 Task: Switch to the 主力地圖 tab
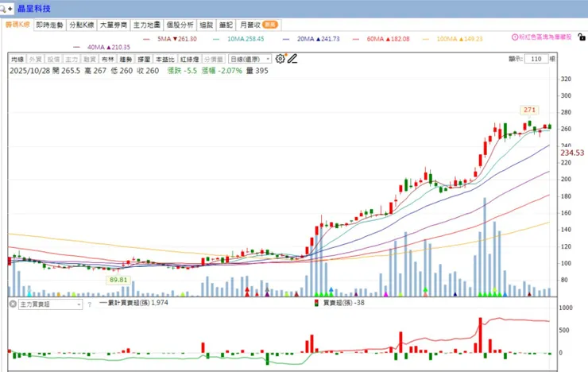click(147, 25)
